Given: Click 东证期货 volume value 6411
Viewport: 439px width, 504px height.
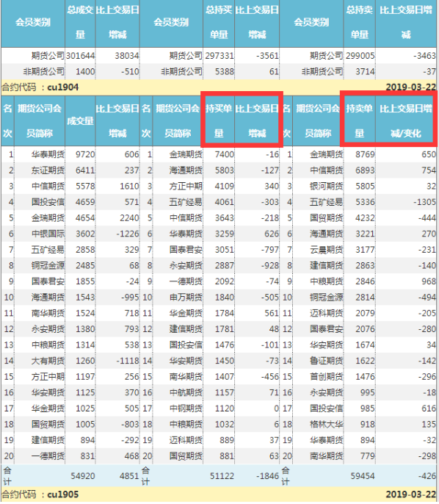Looking at the screenshot, I should (85, 170).
